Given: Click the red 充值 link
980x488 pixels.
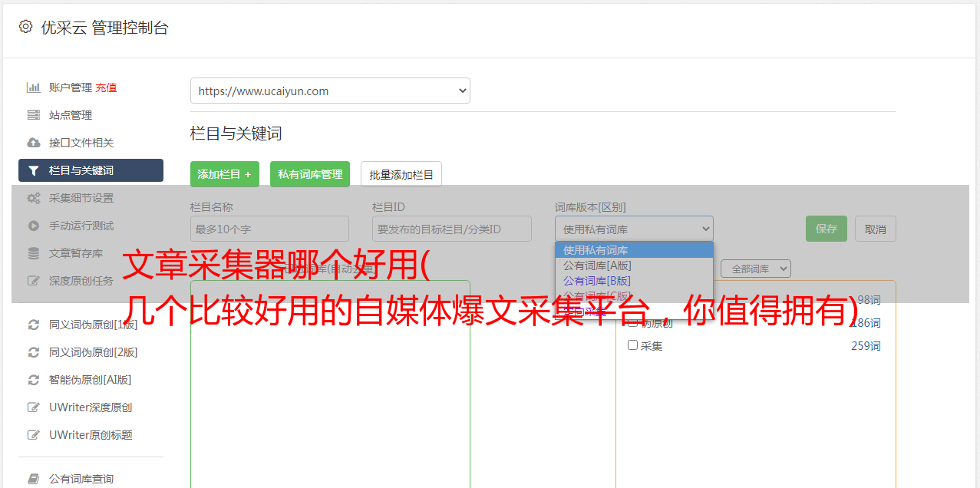Looking at the screenshot, I should (x=106, y=87).
